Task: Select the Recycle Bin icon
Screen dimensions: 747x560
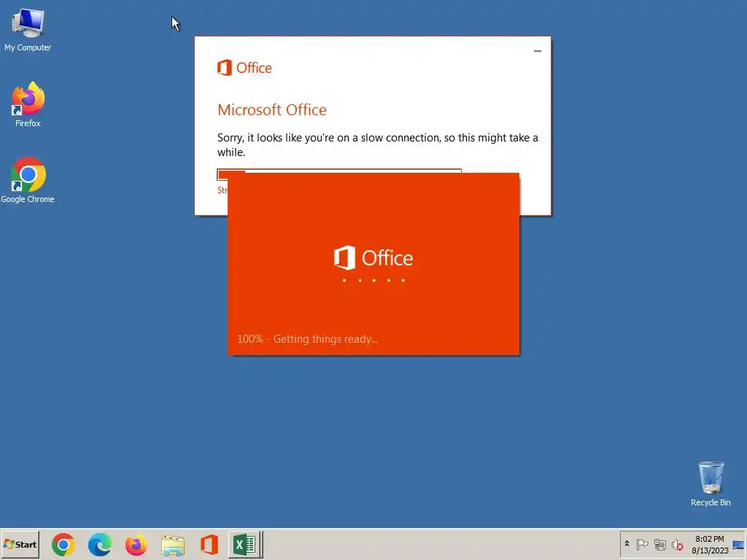Action: point(711,483)
